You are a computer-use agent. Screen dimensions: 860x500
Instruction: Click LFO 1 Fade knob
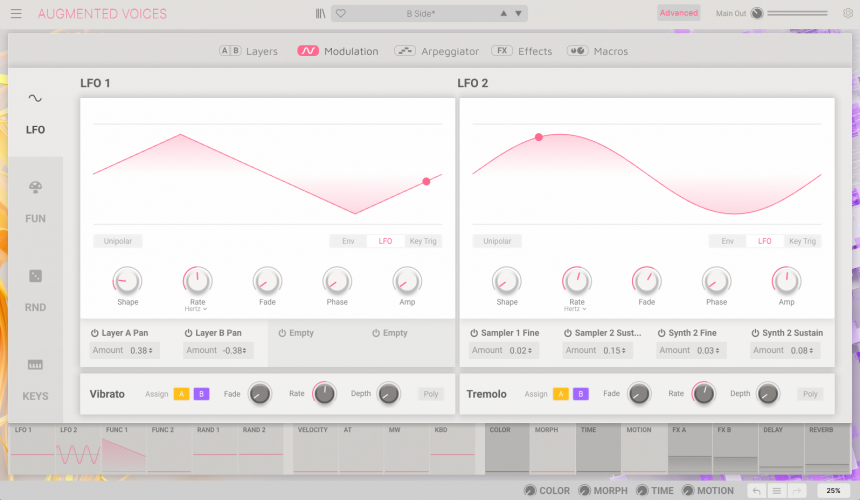[x=267, y=281]
